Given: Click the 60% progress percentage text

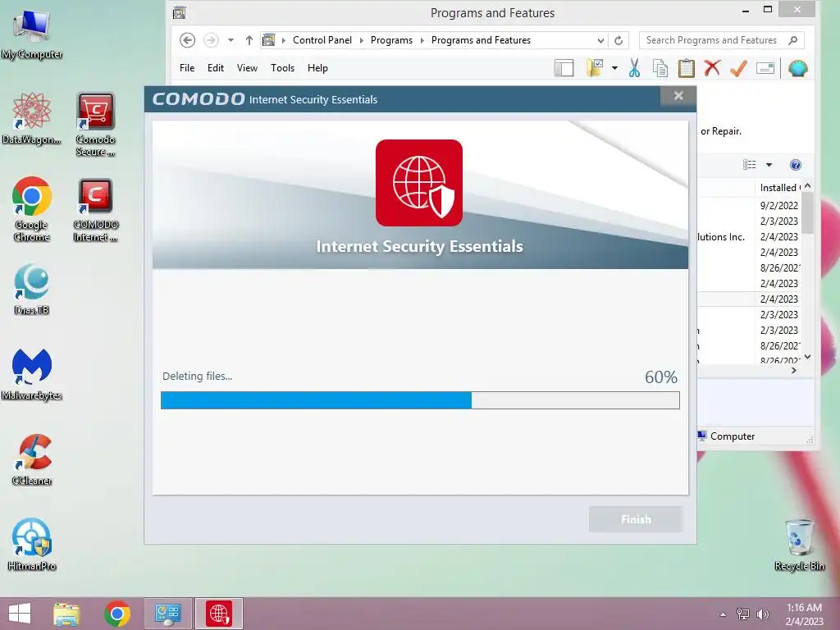Looking at the screenshot, I should pyautogui.click(x=660, y=377).
